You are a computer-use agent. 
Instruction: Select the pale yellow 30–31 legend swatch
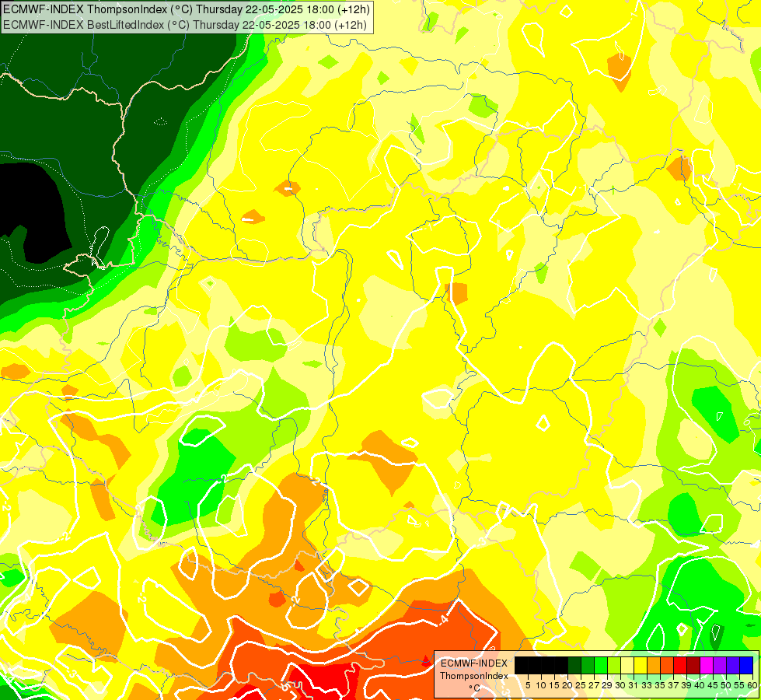pos(627,665)
